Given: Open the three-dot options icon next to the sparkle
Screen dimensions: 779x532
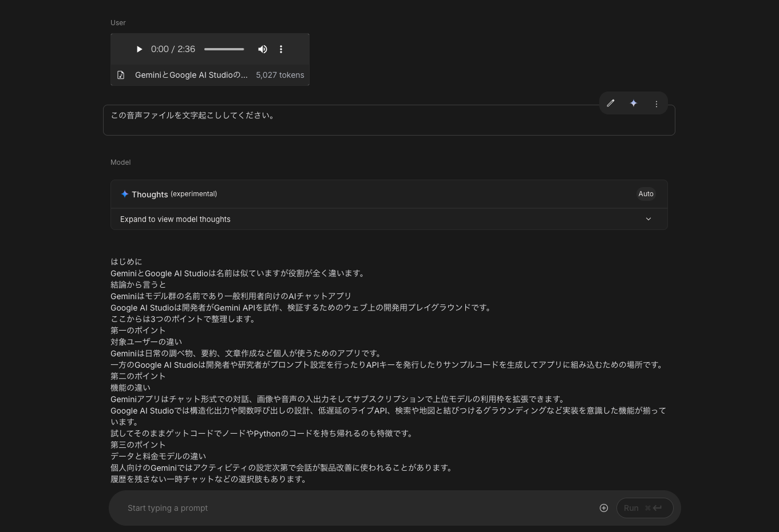Looking at the screenshot, I should coord(656,104).
